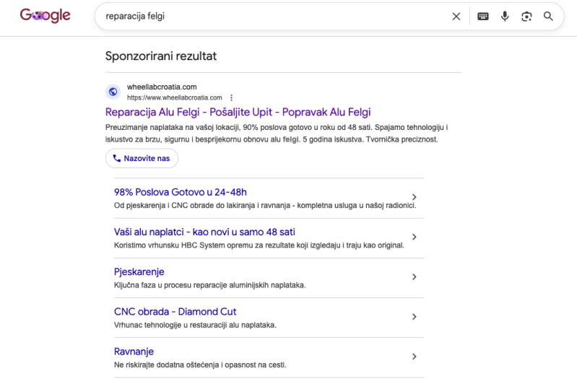Click text 'Vrhunac tehnologije u restauraciji alu naplataka'

click(x=195, y=325)
